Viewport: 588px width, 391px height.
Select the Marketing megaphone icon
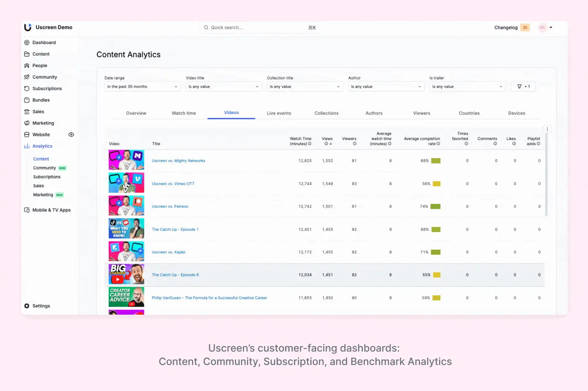[27, 123]
